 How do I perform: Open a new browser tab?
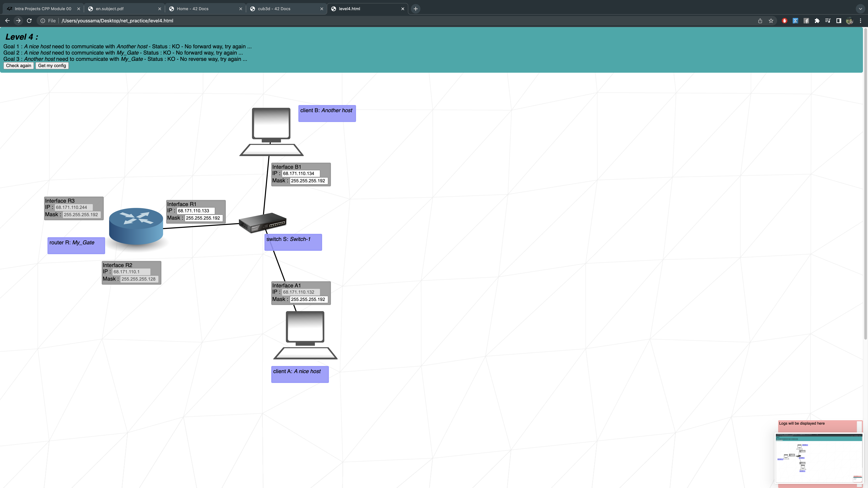point(416,9)
